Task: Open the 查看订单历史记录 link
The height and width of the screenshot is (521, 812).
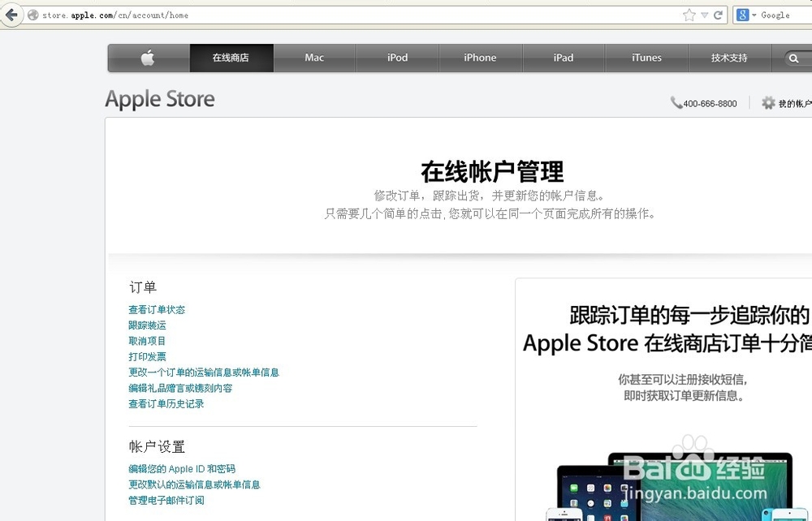Action: click(166, 403)
